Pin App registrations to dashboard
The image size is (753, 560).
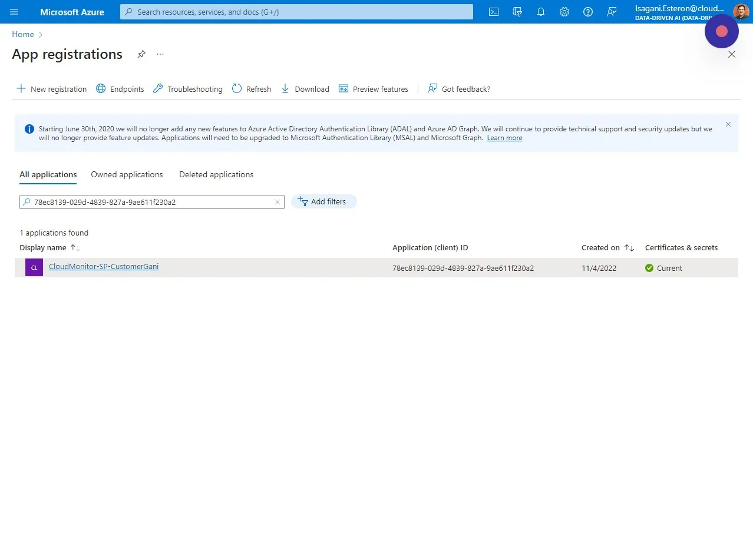pyautogui.click(x=141, y=54)
